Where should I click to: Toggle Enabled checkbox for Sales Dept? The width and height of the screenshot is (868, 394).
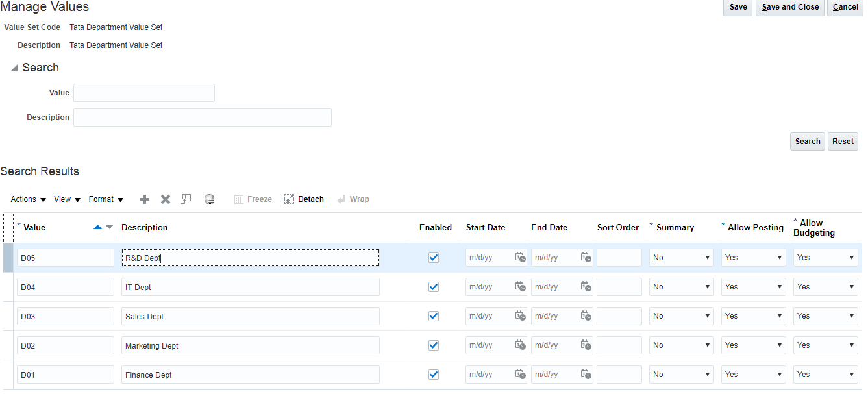coord(434,316)
